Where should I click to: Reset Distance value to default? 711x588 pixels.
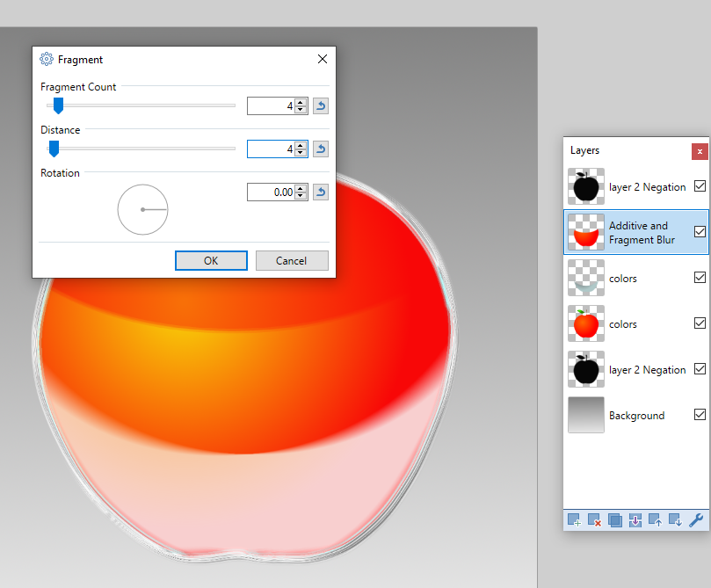tap(321, 149)
